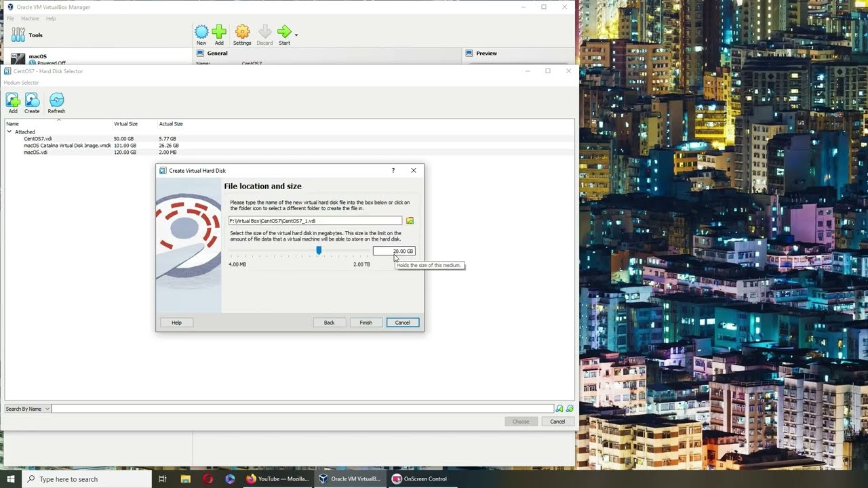Open the Machine menu in VirtualBox Manager
The height and width of the screenshot is (488, 868).
[30, 18]
